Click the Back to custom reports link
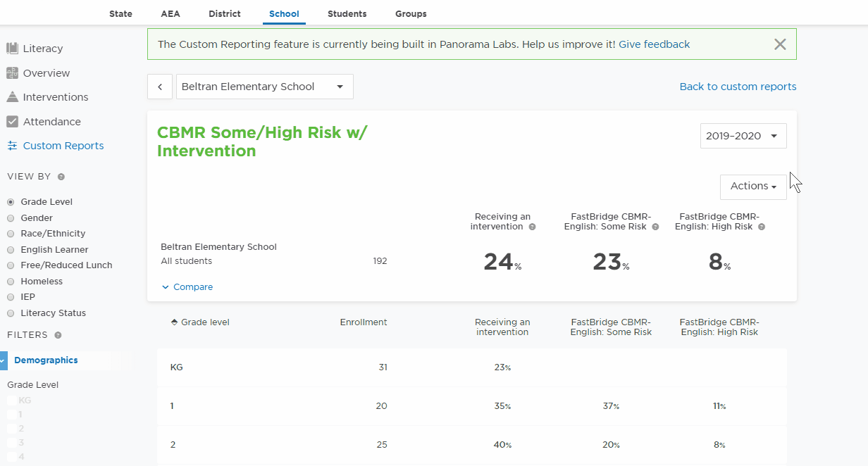 coord(738,87)
